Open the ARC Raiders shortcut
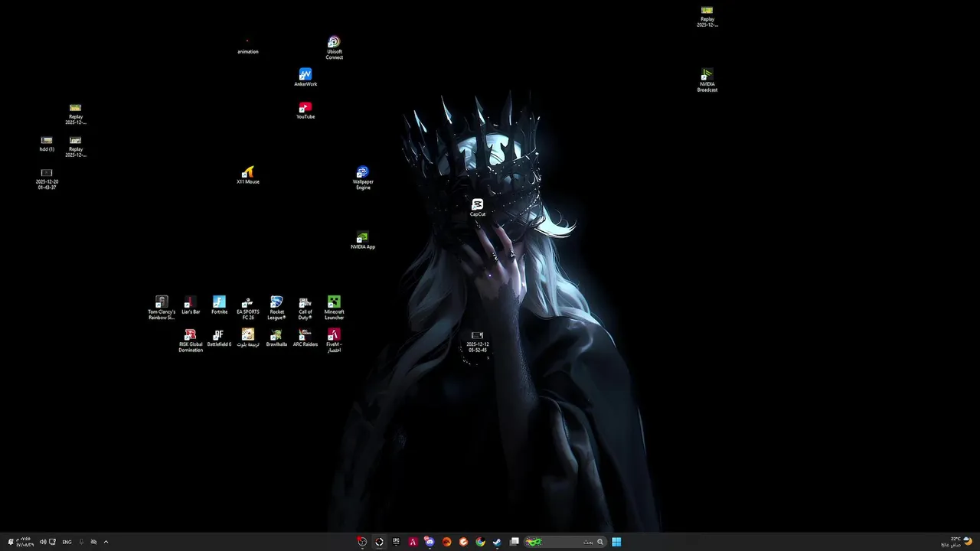The height and width of the screenshot is (551, 980). point(305,338)
